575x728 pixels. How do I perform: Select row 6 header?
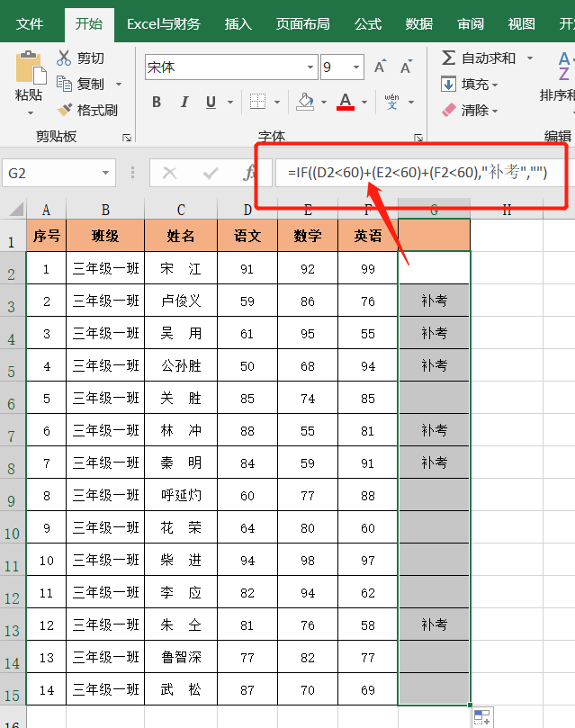(x=13, y=399)
